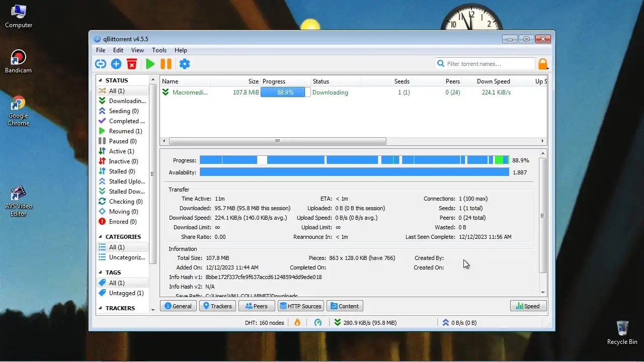Sort by the Size column header
The width and height of the screenshot is (644, 362).
pyautogui.click(x=235, y=81)
